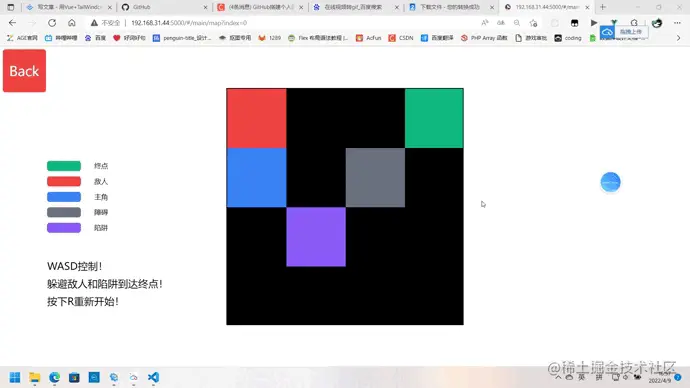The image size is (690, 388).
Task: Click the not-secure warning triangle icon
Action: click(x=94, y=23)
